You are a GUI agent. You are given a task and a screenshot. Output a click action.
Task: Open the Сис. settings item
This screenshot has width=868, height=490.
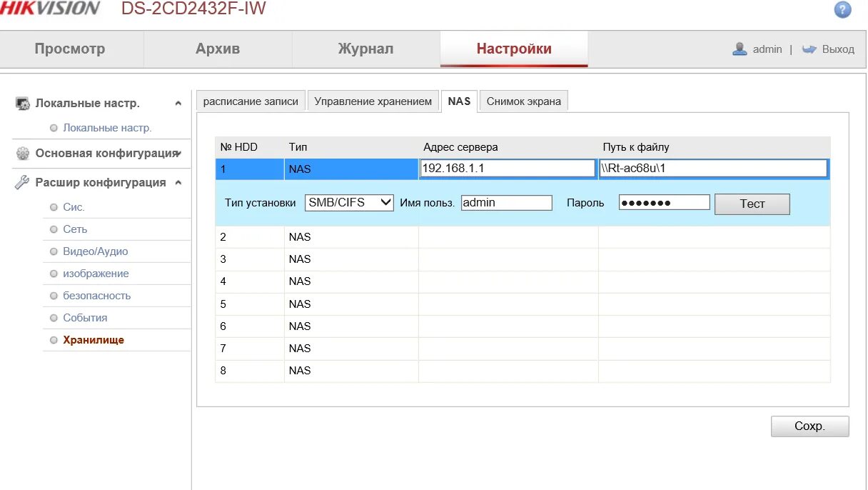tap(74, 207)
